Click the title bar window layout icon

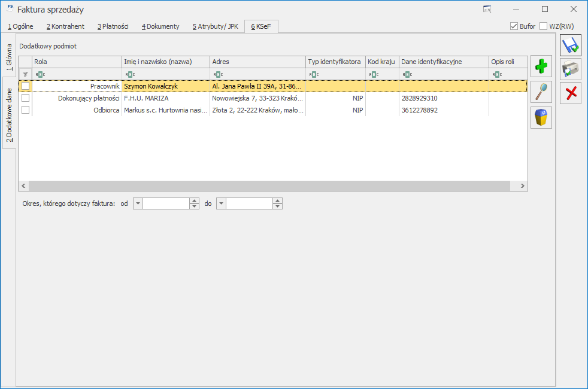487,10
